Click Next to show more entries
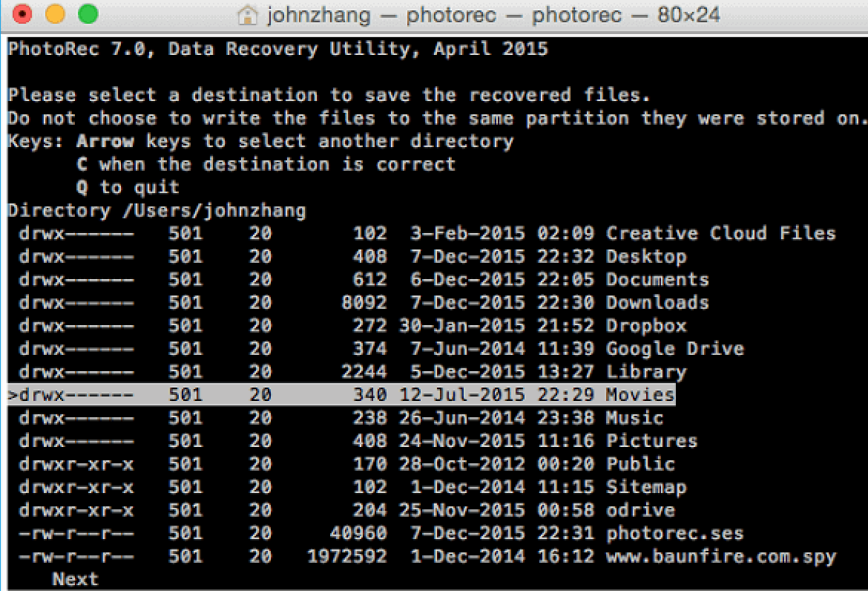Screen dimensions: 868x591 coord(74,578)
